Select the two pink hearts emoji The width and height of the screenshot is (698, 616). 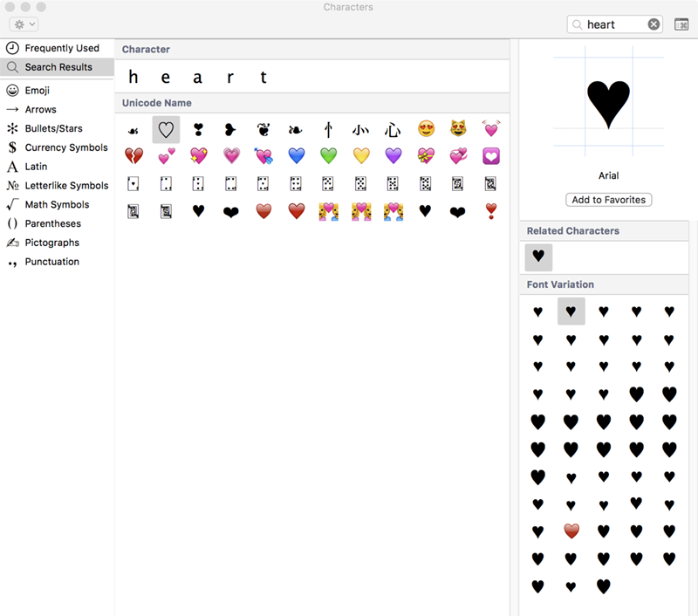point(166,156)
